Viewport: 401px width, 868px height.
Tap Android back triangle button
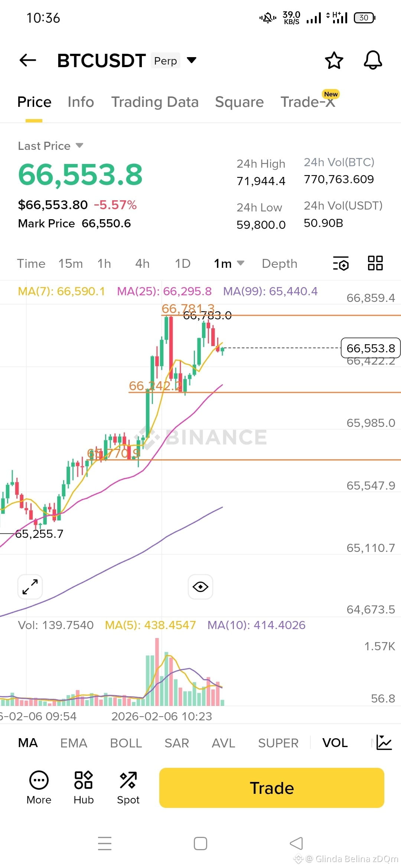pos(296,843)
